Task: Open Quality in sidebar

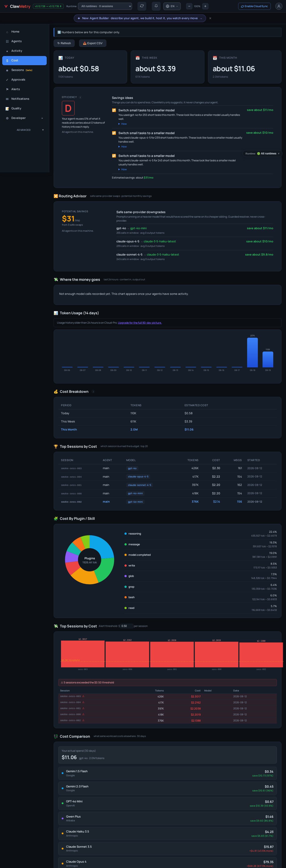Action: 24,108
